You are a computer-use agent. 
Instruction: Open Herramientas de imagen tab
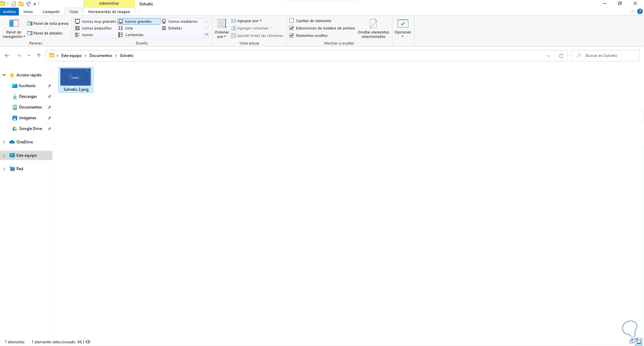click(x=109, y=12)
